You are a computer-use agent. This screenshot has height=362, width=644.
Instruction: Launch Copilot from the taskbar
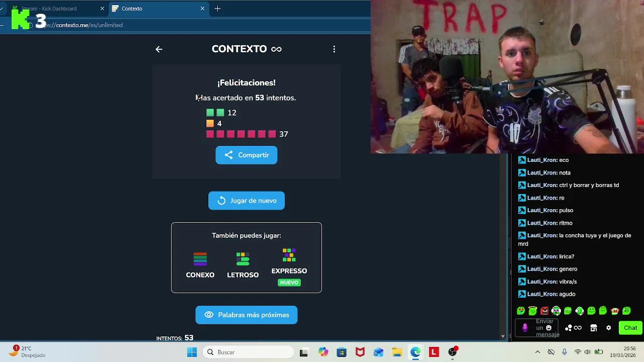coord(323,352)
